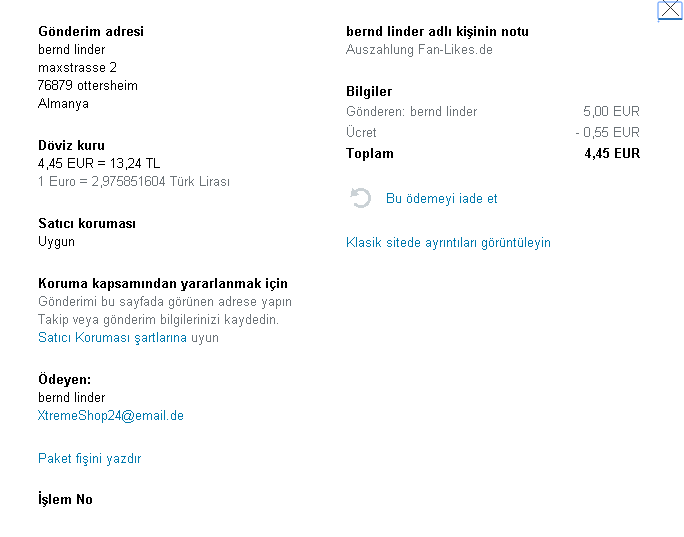Image resolution: width=684 pixels, height=537 pixels.
Task: Click the "Uygun" seller protection status
Action: coord(56,242)
